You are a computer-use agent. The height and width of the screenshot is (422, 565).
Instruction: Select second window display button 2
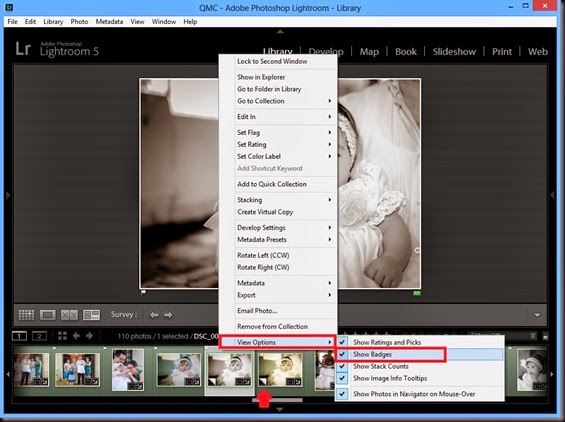39,336
